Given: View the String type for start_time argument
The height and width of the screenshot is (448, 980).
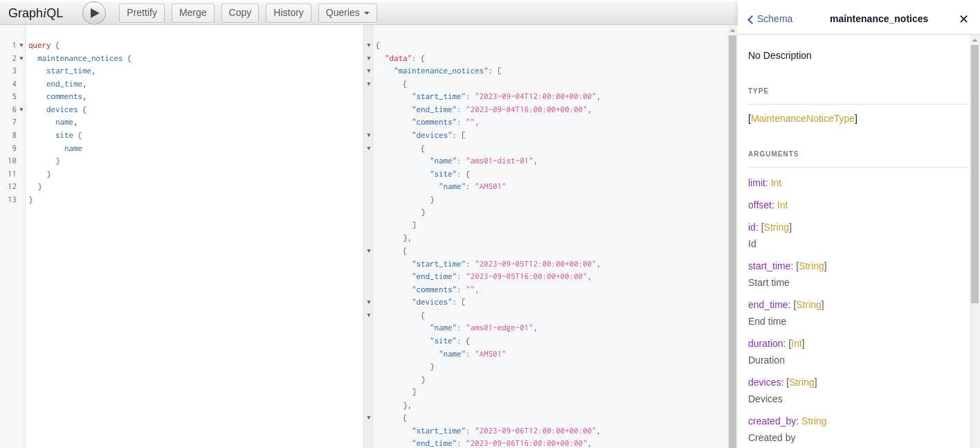Looking at the screenshot, I should pos(810,266).
